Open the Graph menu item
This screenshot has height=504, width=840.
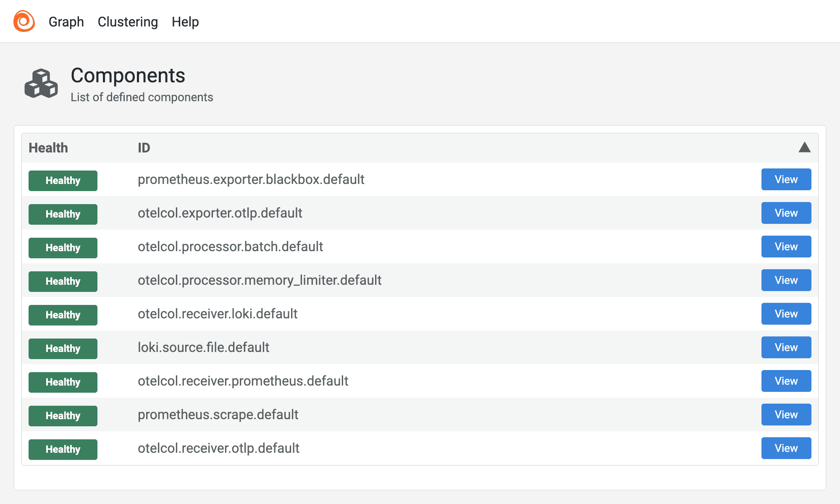66,21
